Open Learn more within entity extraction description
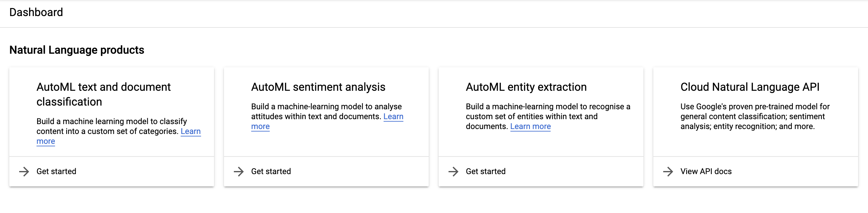Screen dimensions: 868x213 pyautogui.click(x=531, y=127)
